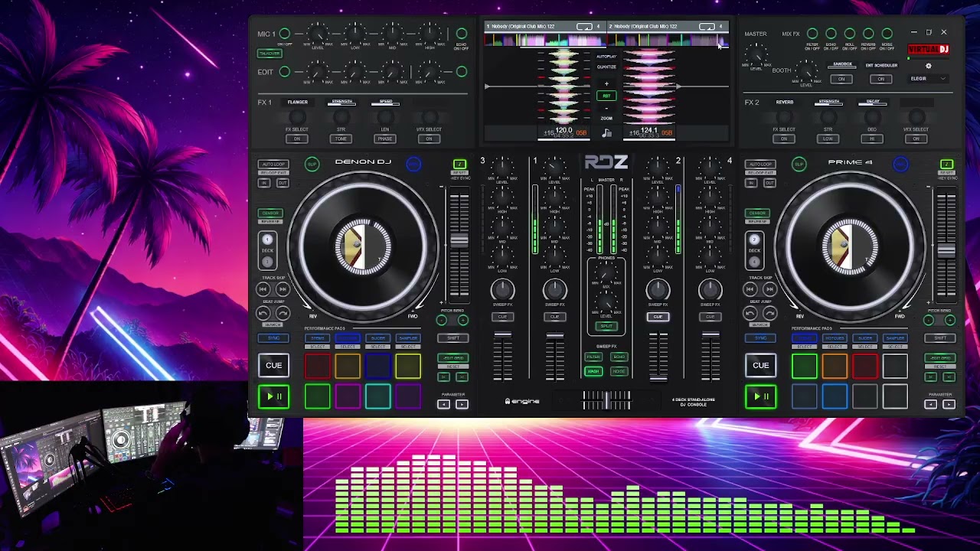
Task: Open the FX 2 REVERB effect selector
Action: 785,103
